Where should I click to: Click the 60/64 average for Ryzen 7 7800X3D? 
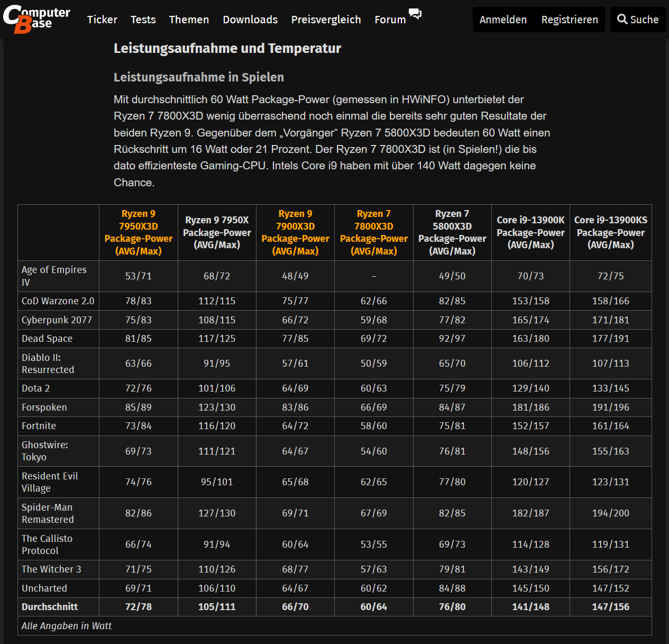(x=374, y=607)
